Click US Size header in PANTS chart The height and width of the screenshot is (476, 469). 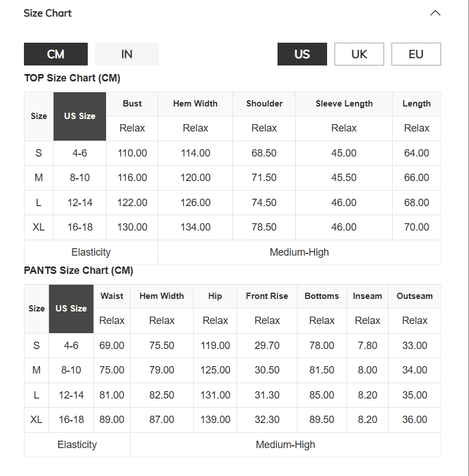tap(71, 309)
